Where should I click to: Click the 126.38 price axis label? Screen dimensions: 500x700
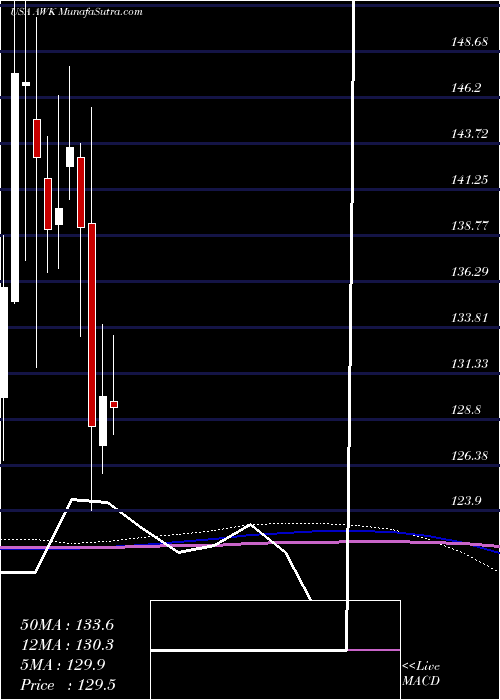[469, 456]
